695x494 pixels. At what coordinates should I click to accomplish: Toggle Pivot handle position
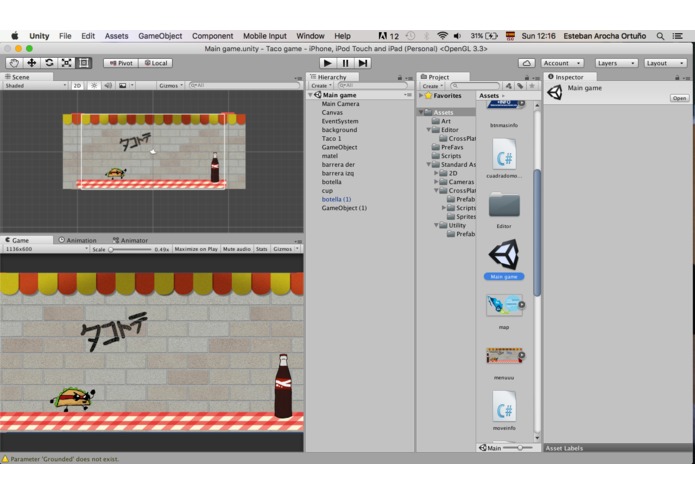pyautogui.click(x=121, y=63)
